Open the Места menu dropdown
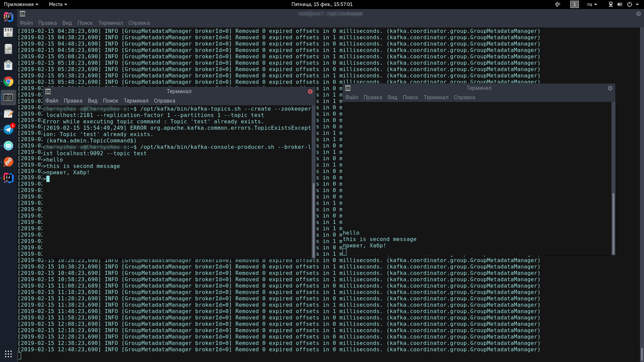The image size is (644, 362). point(58,4)
